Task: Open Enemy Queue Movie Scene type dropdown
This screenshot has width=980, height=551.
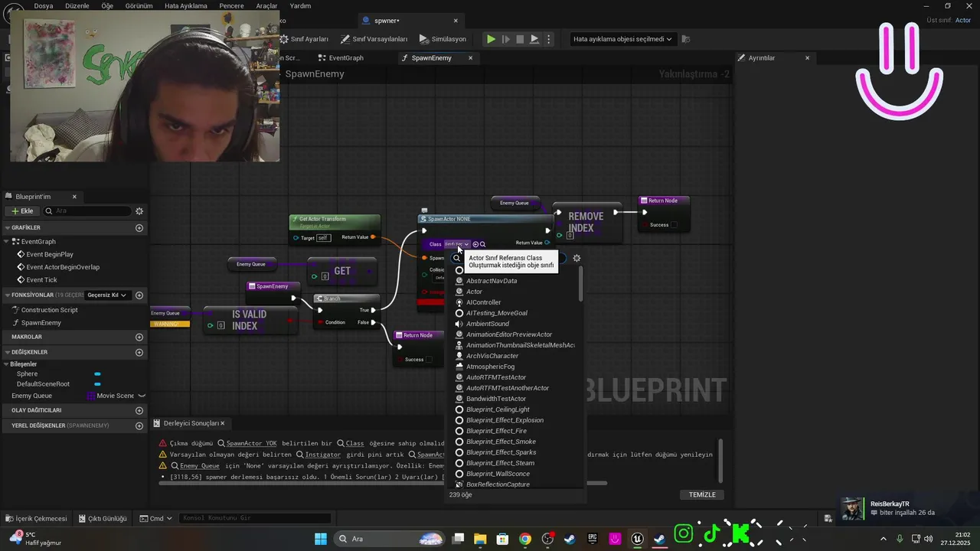Action: 111,396
